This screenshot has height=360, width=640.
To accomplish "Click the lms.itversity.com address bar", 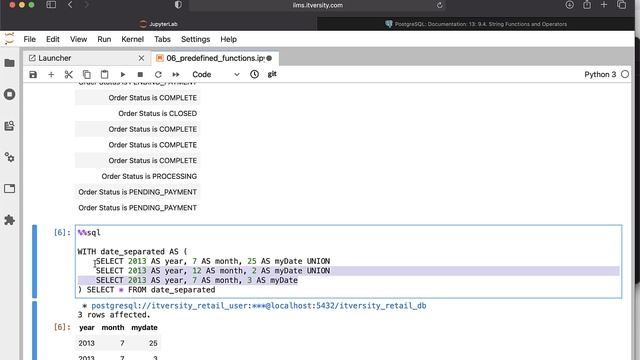I will (x=318, y=5).
